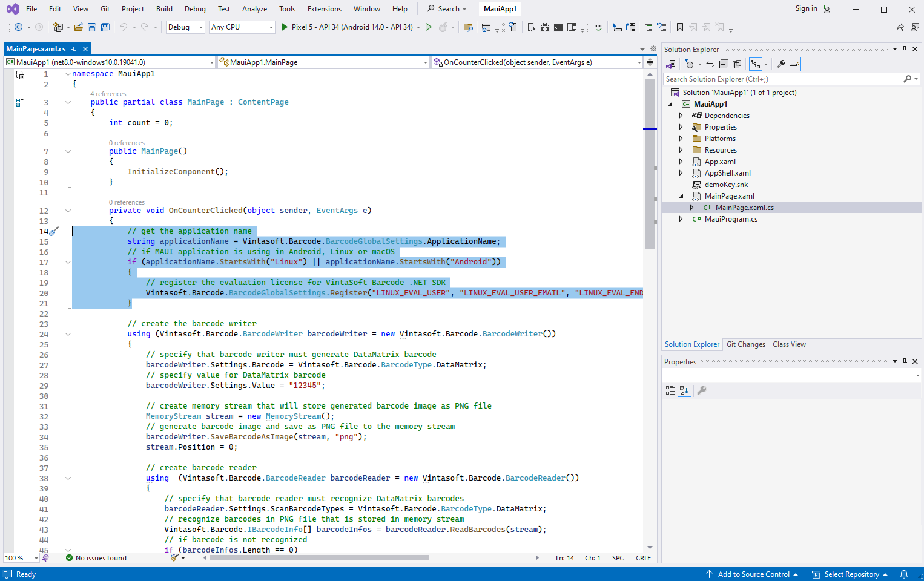Open the Any CPU platform dropdown
This screenshot has height=581, width=924.
[242, 27]
